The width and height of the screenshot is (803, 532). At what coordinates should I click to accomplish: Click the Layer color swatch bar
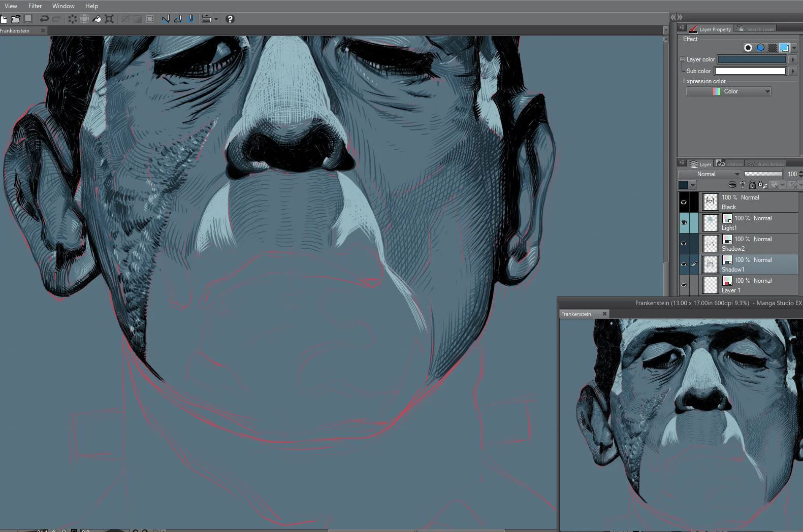click(752, 59)
